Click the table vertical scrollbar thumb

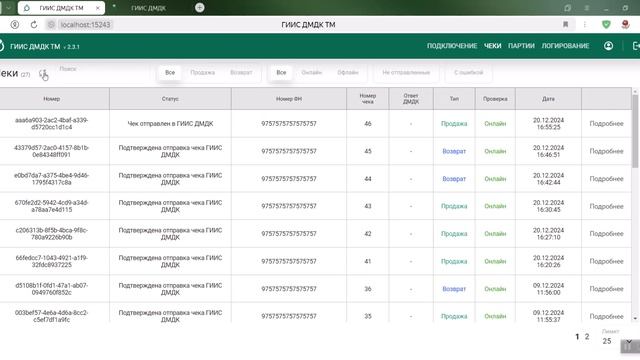pos(635,131)
